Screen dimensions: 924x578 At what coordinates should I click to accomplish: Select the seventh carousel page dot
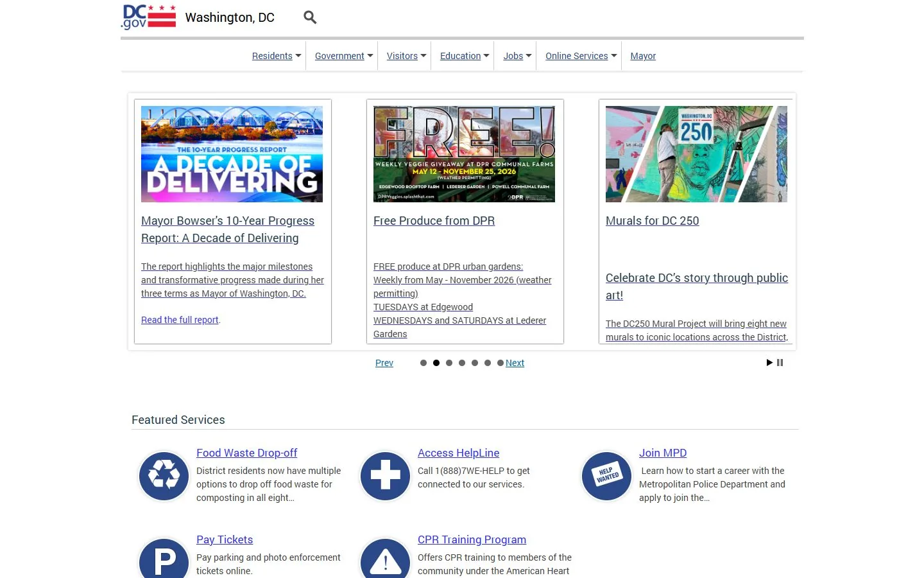(x=501, y=363)
